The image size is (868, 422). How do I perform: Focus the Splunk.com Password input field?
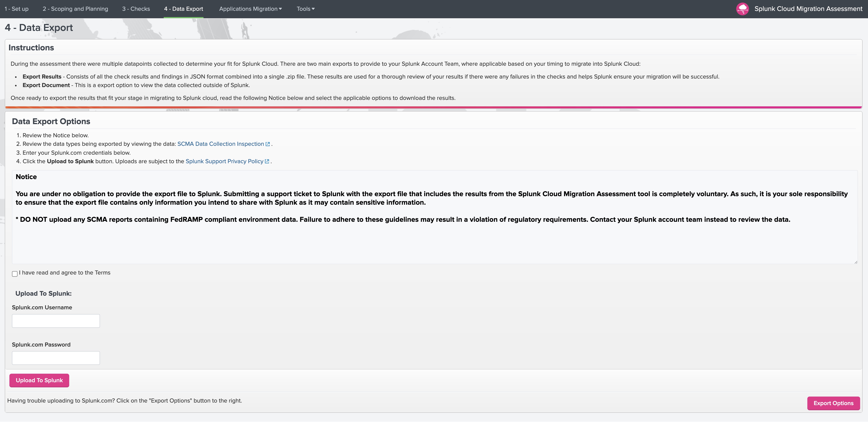click(x=56, y=358)
